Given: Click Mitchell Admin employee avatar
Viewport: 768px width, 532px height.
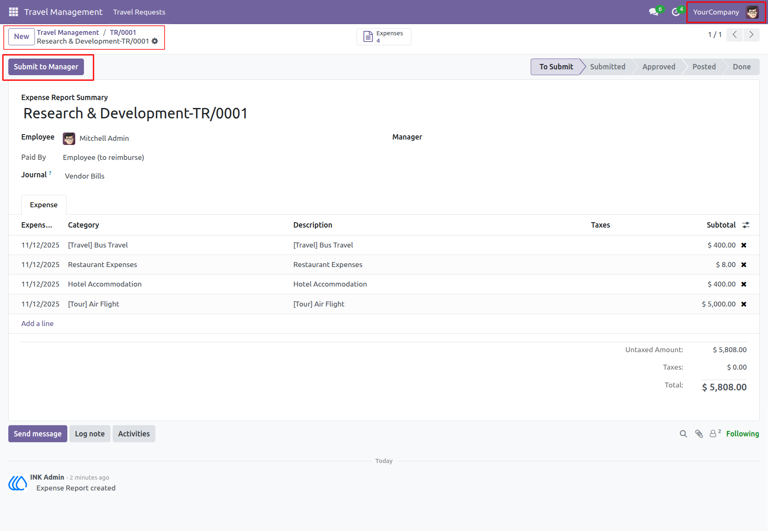Looking at the screenshot, I should [69, 139].
